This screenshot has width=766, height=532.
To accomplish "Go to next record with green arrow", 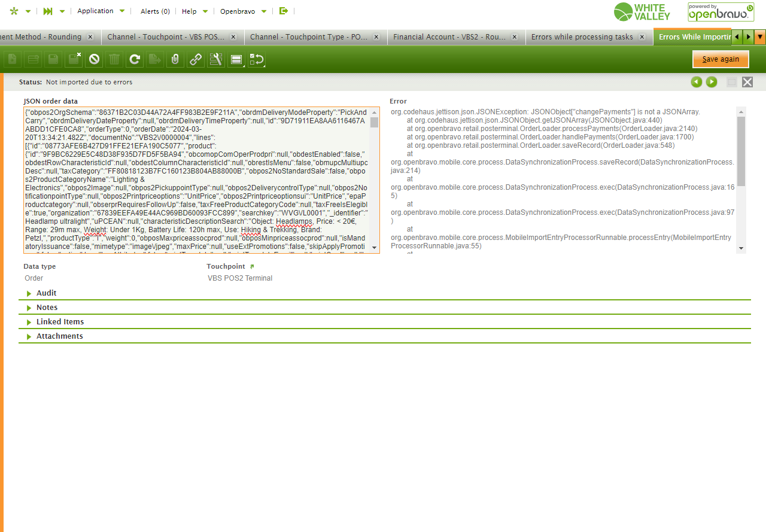I will coord(711,82).
